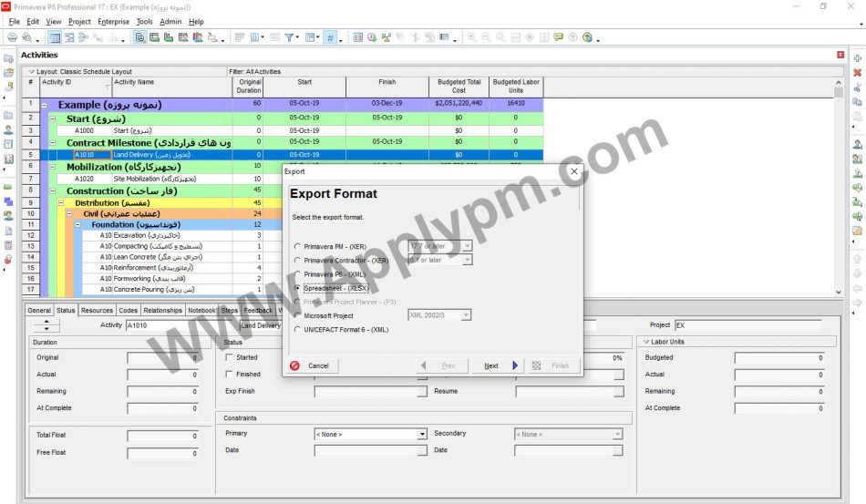This screenshot has height=504, width=866.
Task: Open the 'XML 2002/3' dropdown
Action: 466,315
